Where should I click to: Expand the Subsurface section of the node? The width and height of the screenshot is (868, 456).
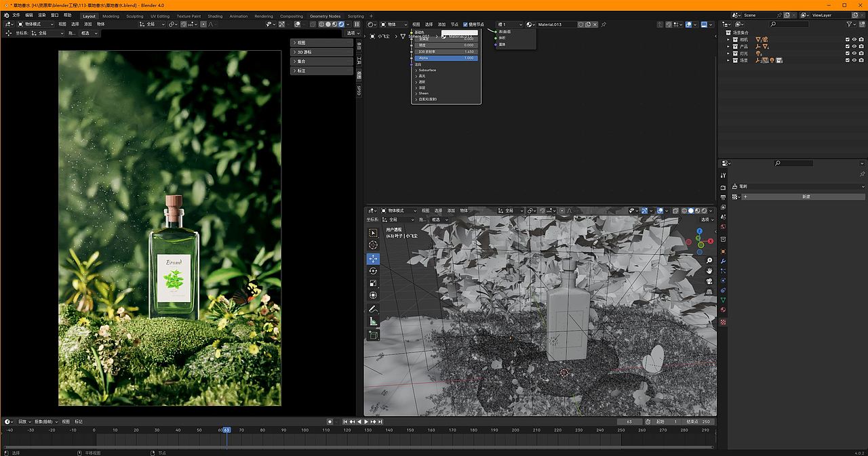pos(427,70)
